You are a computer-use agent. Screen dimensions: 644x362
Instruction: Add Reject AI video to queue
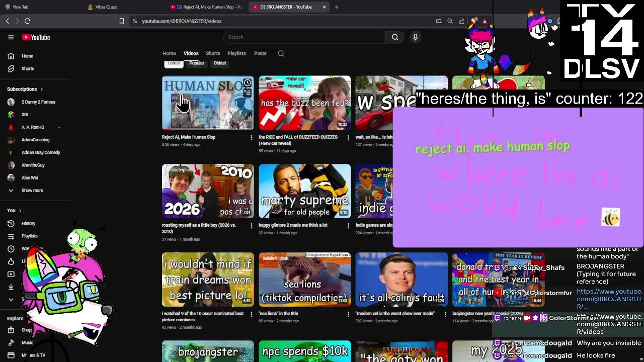click(x=247, y=93)
